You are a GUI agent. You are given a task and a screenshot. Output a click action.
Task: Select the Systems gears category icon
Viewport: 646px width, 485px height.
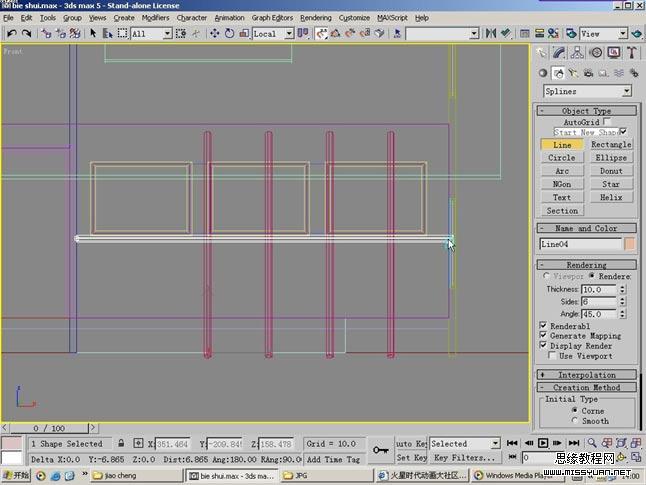pos(634,73)
